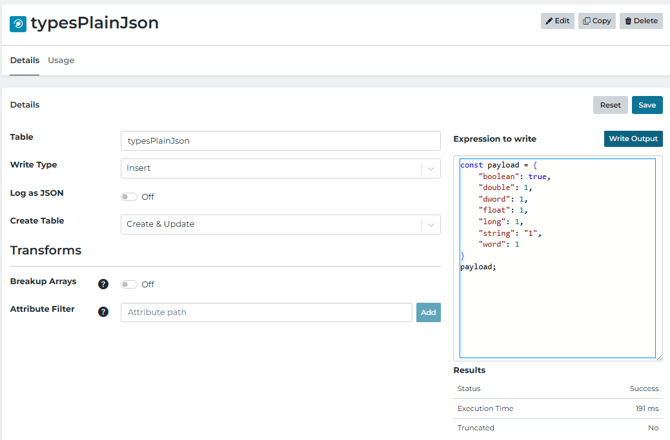
Task: Click the typesPlainJson page title
Action: 94,23
